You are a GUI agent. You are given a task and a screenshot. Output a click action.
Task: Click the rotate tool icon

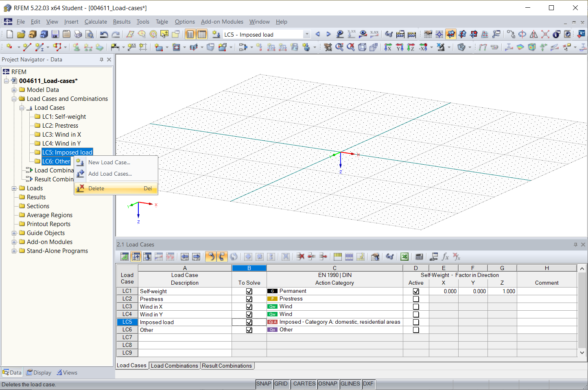[x=522, y=35]
